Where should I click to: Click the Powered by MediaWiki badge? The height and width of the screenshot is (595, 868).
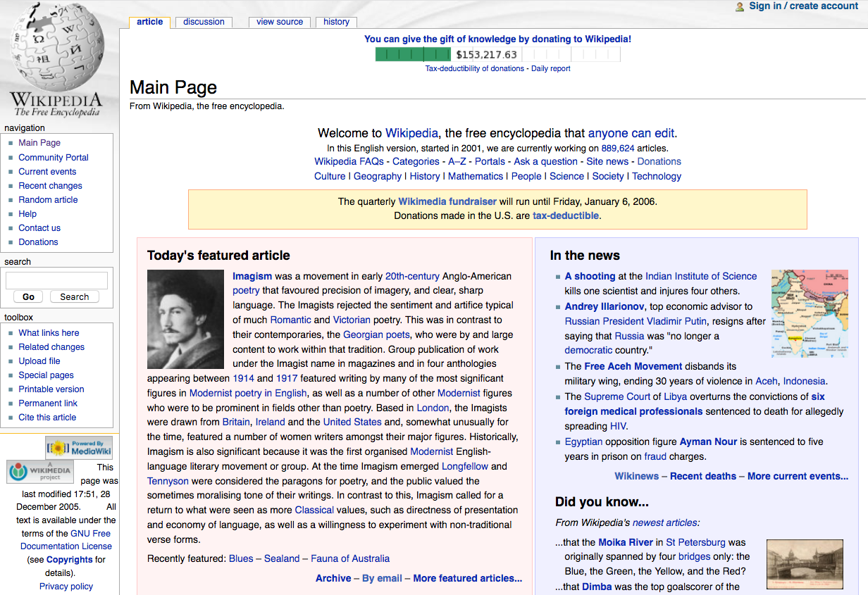(79, 448)
